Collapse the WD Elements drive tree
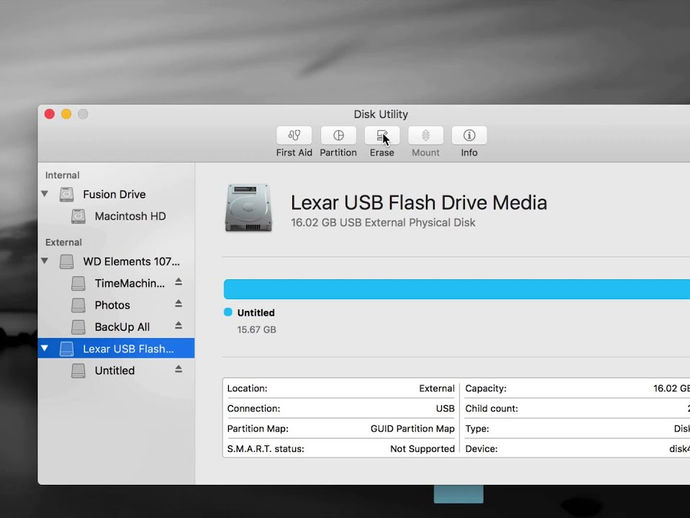This screenshot has height=518, width=690. click(44, 261)
